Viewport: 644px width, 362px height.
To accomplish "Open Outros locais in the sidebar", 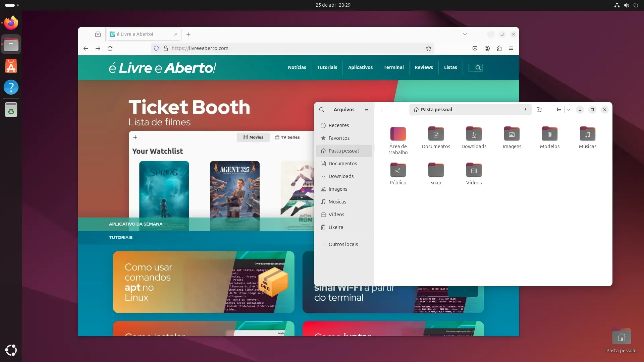I will tap(344, 244).
